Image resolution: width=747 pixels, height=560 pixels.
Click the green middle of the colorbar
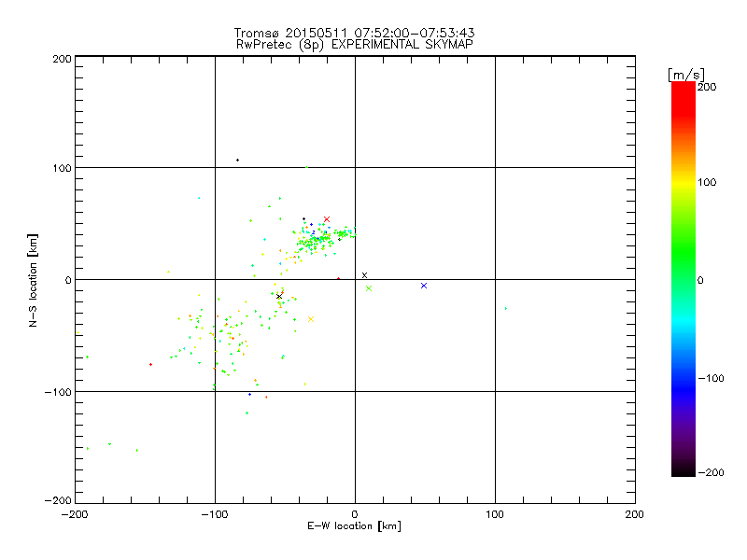683,279
